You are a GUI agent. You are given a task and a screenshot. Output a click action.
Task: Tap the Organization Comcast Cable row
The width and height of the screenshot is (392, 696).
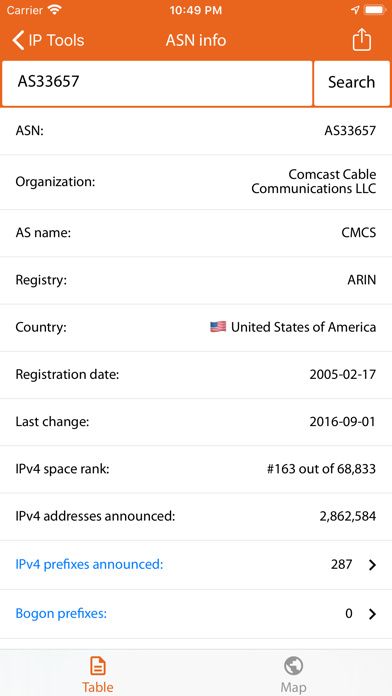[x=196, y=182]
